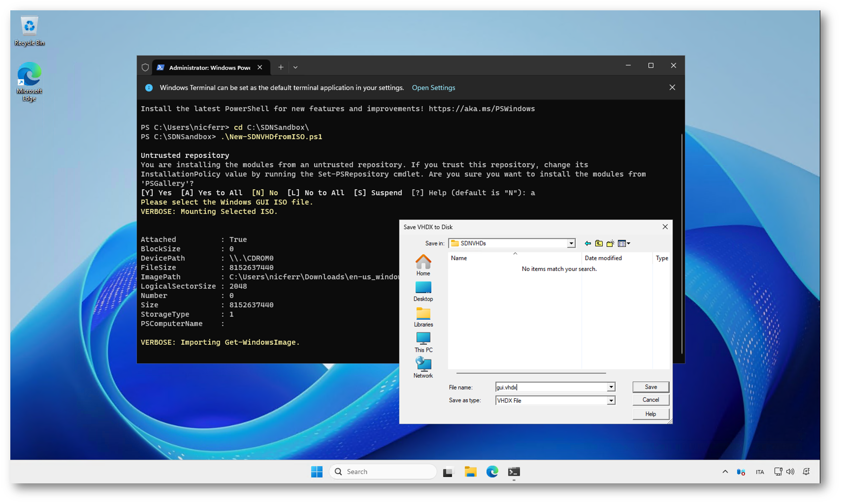Click the File name input field

pos(551,387)
